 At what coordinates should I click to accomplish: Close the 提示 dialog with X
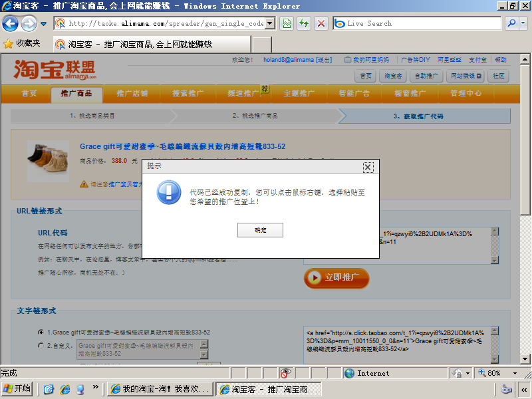368,167
